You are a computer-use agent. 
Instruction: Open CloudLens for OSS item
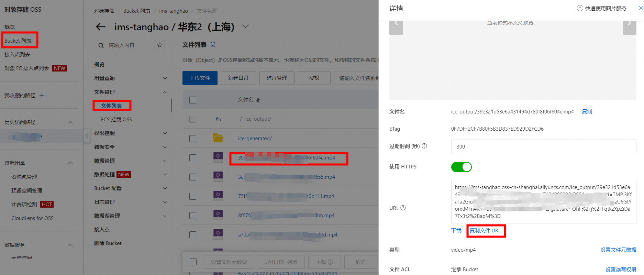32,218
